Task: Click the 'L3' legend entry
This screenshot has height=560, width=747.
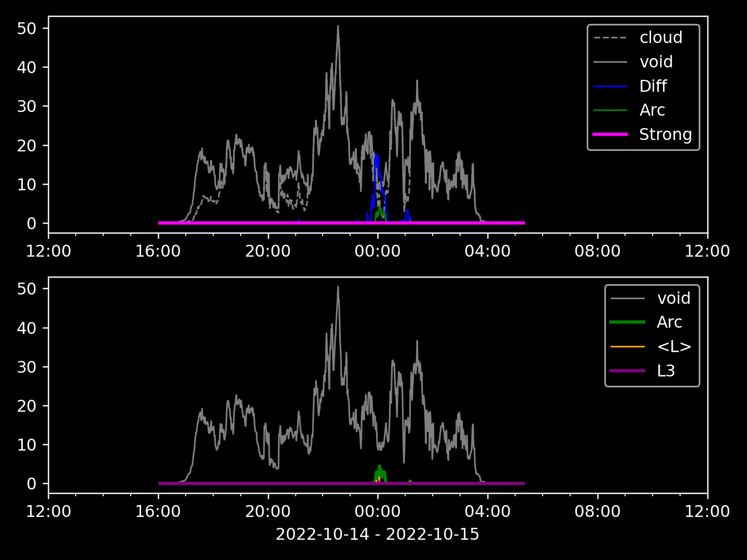Action: (666, 371)
